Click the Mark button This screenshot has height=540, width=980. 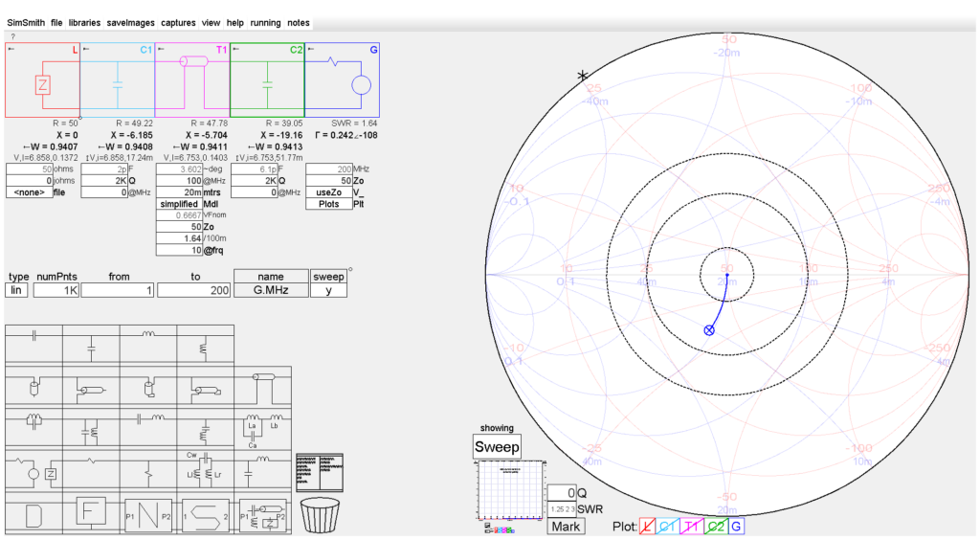pos(566,527)
